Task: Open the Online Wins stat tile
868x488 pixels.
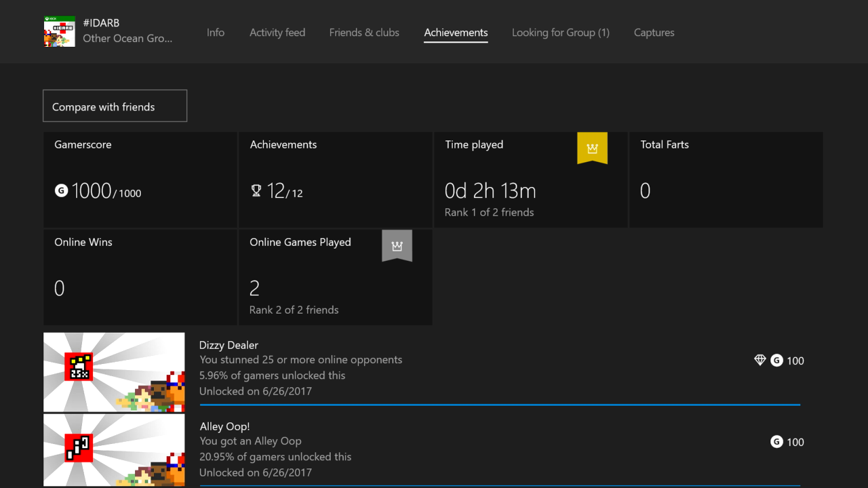Action: tap(140, 277)
